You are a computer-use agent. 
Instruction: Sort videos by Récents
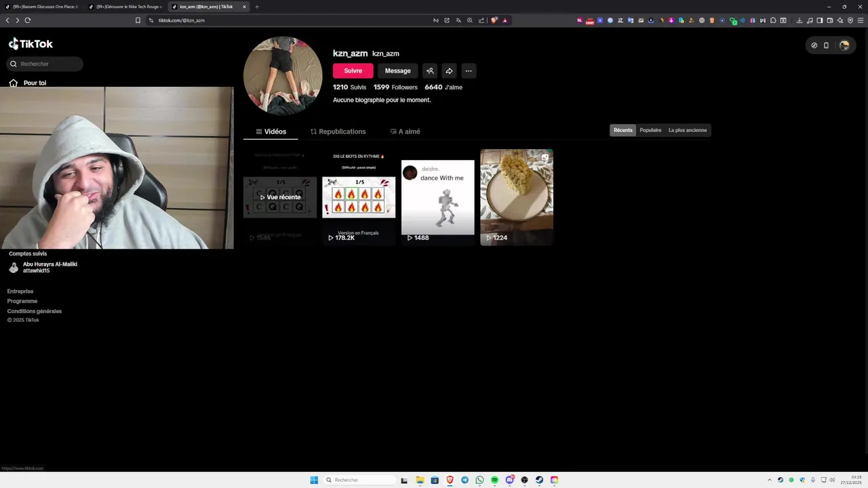623,130
